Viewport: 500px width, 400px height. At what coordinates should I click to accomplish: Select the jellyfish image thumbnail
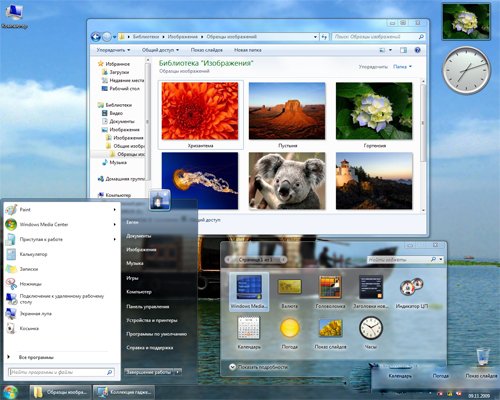[200, 181]
